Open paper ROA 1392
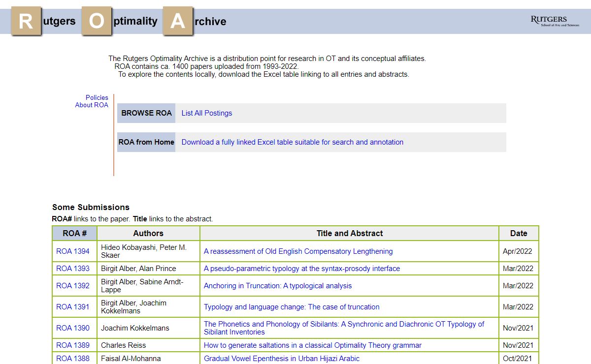This screenshot has width=591, height=364. click(73, 286)
